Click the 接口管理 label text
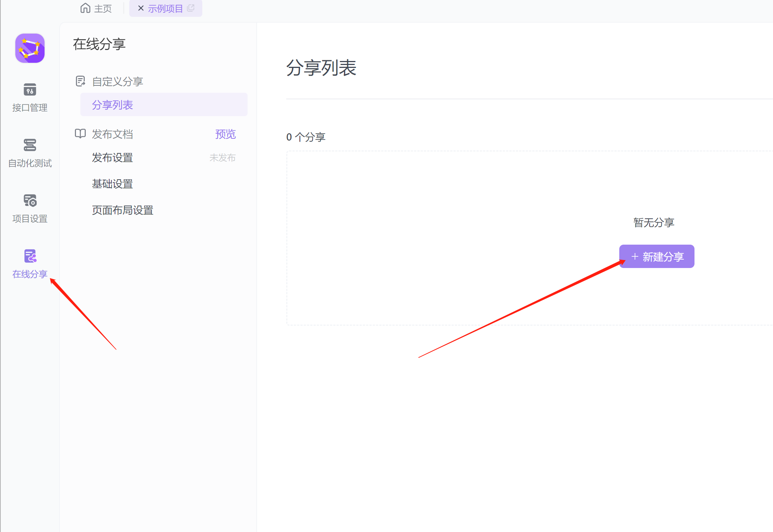773x532 pixels. point(30,108)
